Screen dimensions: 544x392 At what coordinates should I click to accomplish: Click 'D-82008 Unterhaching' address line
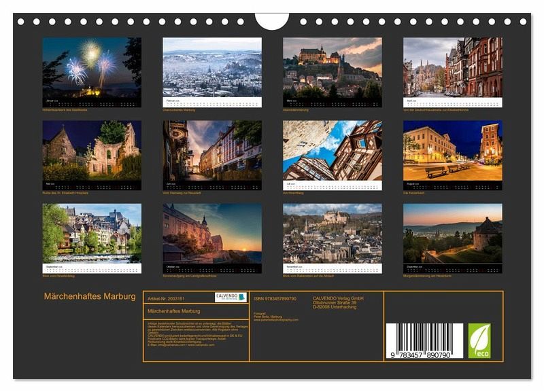coord(335,306)
